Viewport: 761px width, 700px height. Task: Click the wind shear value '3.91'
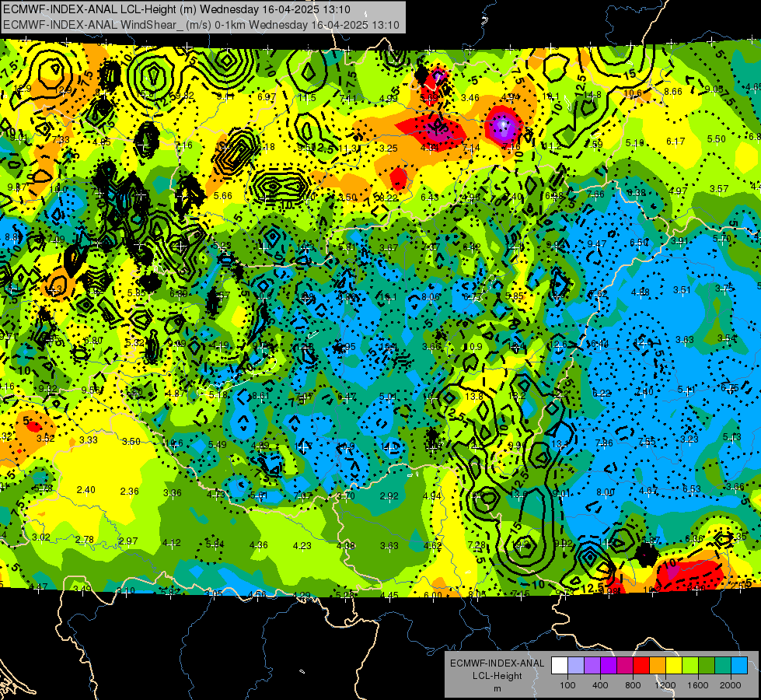point(679,241)
